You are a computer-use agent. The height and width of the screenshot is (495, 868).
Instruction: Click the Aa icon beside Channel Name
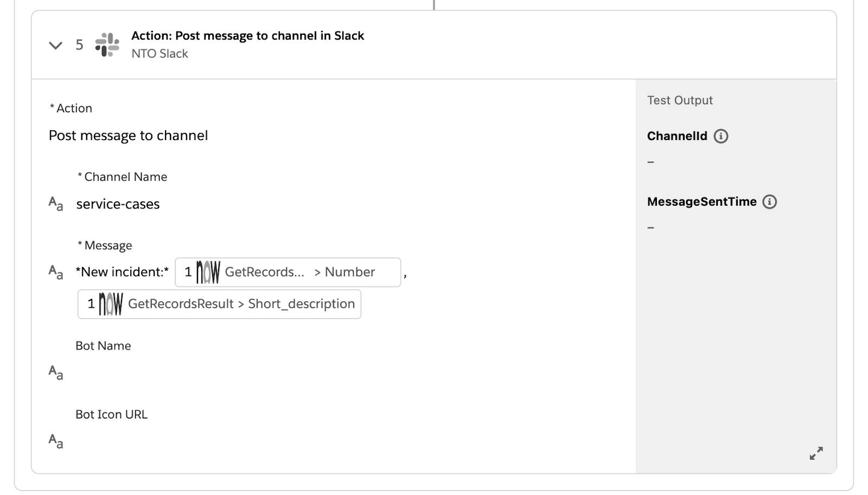point(56,204)
